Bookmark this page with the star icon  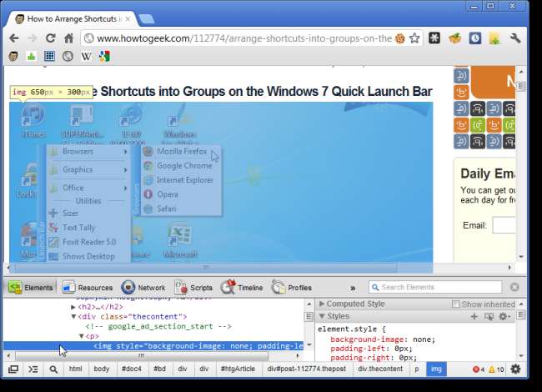click(414, 38)
